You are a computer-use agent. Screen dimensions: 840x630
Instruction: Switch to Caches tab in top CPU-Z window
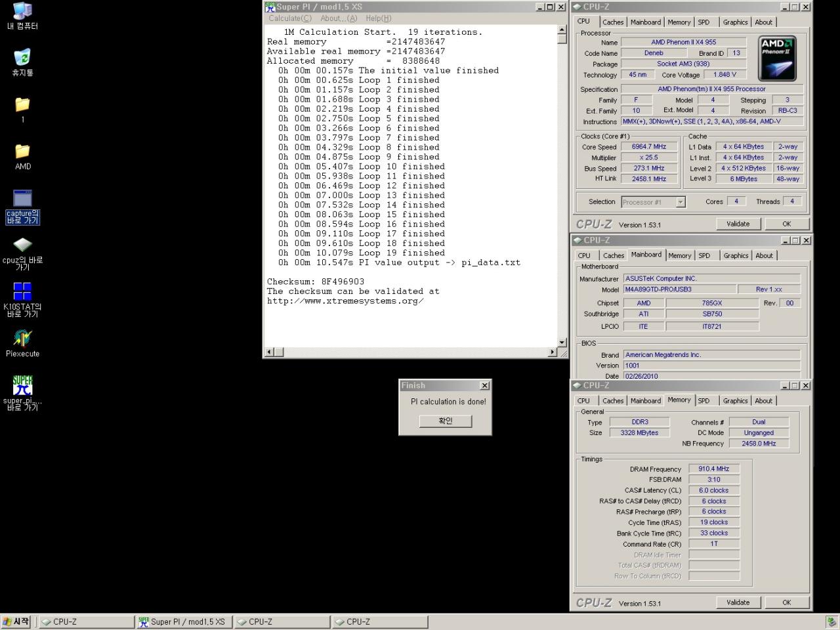pyautogui.click(x=612, y=22)
